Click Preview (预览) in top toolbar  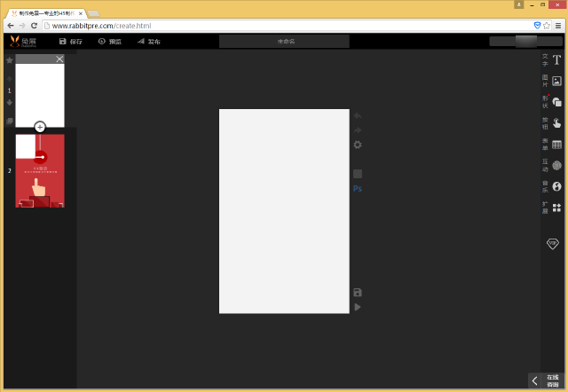click(x=109, y=42)
